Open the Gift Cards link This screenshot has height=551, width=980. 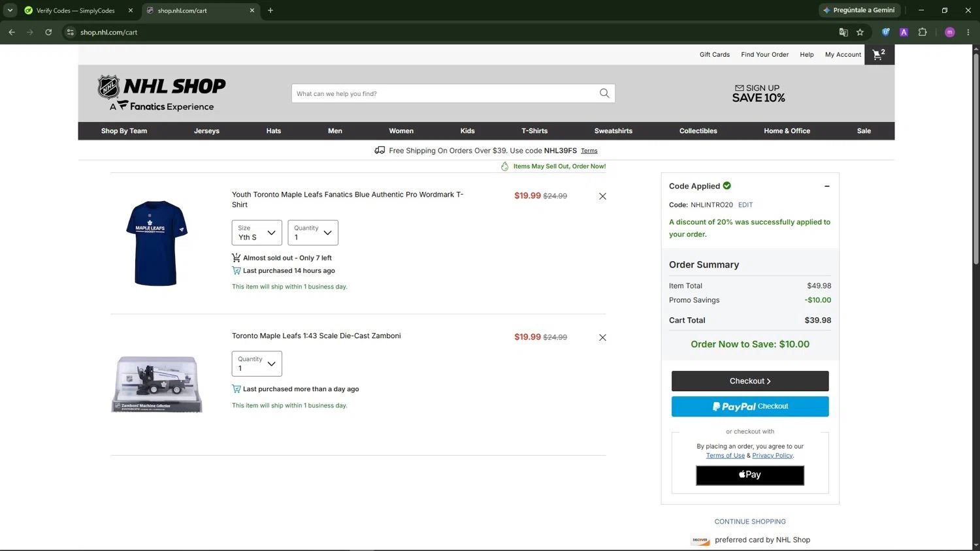[715, 55]
